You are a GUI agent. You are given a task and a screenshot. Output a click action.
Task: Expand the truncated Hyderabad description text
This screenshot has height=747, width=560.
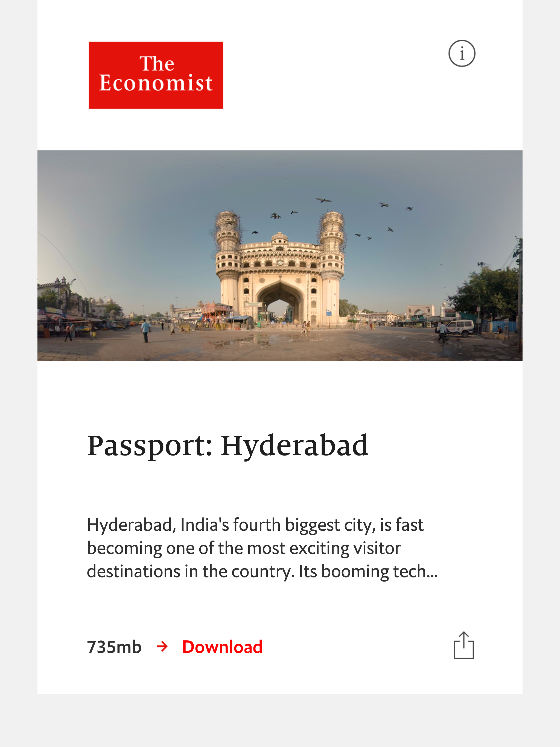click(262, 548)
